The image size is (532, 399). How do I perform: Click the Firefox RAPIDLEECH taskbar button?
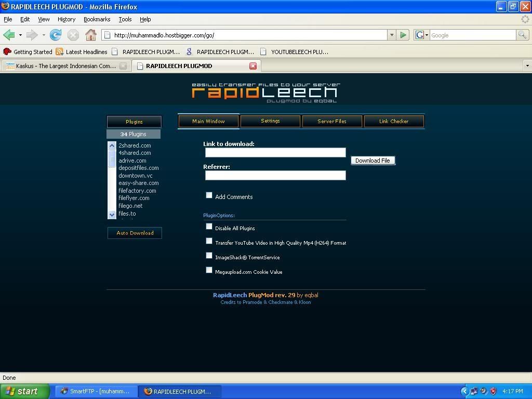pyautogui.click(x=180, y=391)
